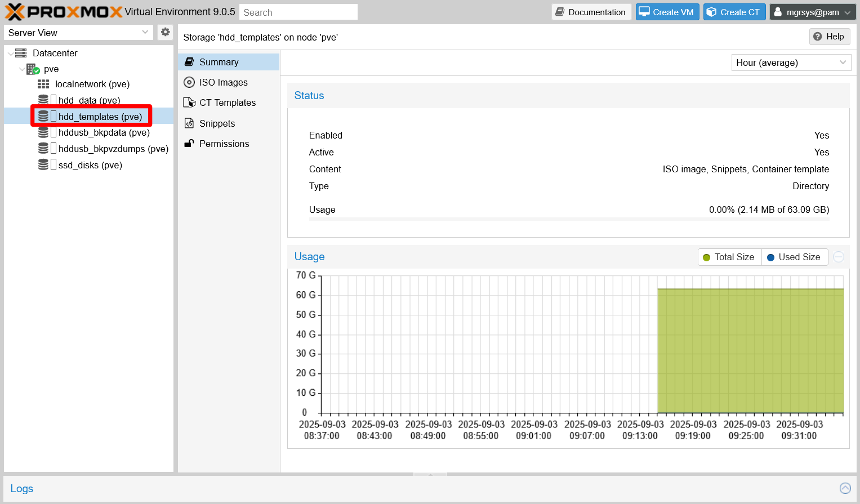Open the mgrsys@pam user menu
This screenshot has width=860, height=504.
click(x=813, y=11)
